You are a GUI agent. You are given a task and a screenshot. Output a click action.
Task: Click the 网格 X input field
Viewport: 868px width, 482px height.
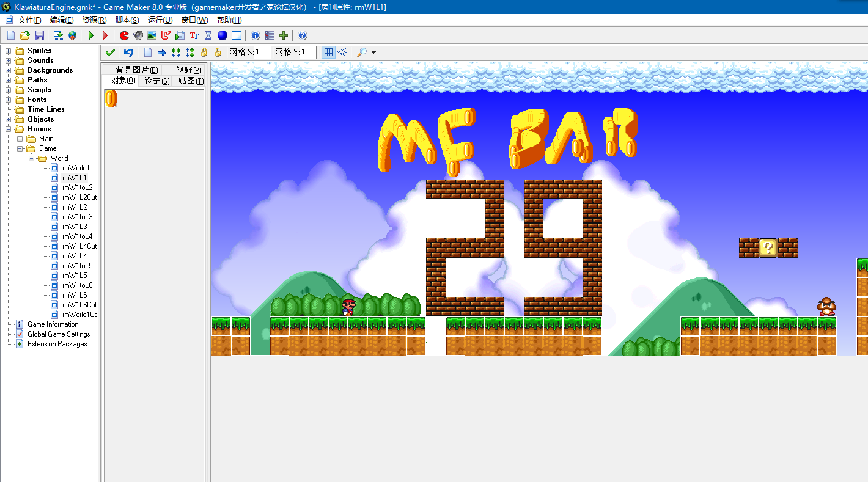(262, 53)
